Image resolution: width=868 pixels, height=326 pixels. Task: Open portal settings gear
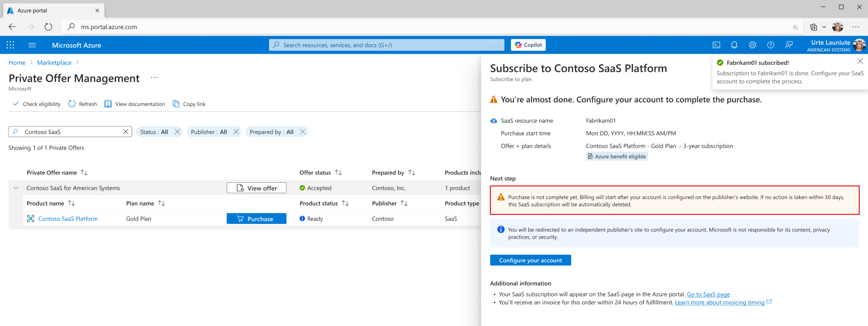pyautogui.click(x=752, y=45)
